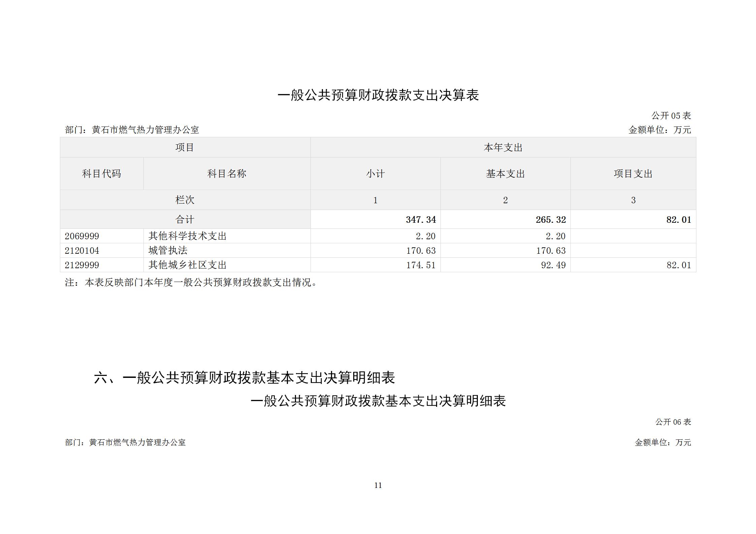
Task: Click subject code 2069999
Action: [82, 236]
